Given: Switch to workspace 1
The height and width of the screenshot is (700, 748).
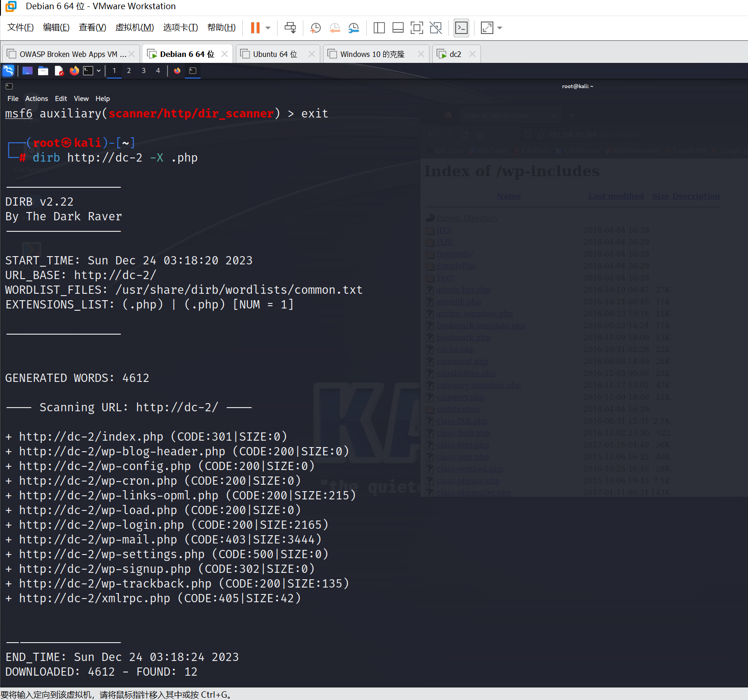Looking at the screenshot, I should tap(114, 71).
